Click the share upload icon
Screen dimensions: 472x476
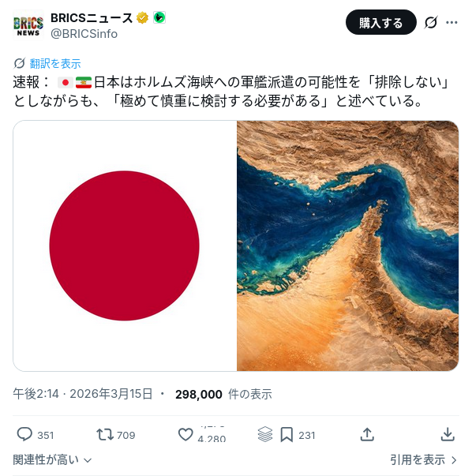tap(367, 434)
